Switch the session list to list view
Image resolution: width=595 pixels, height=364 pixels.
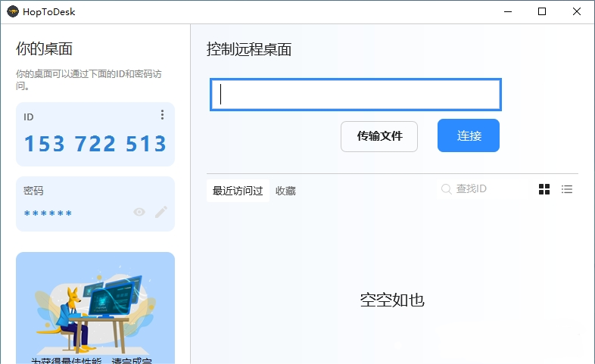[567, 189]
